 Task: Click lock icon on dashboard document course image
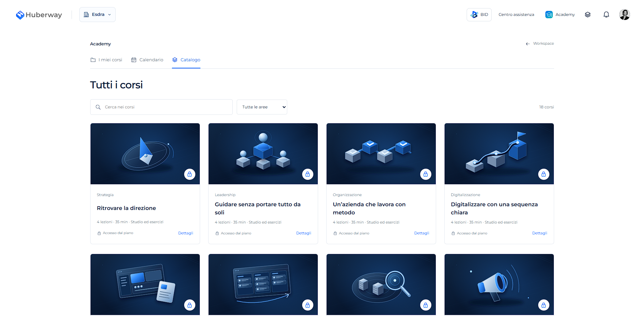click(190, 305)
